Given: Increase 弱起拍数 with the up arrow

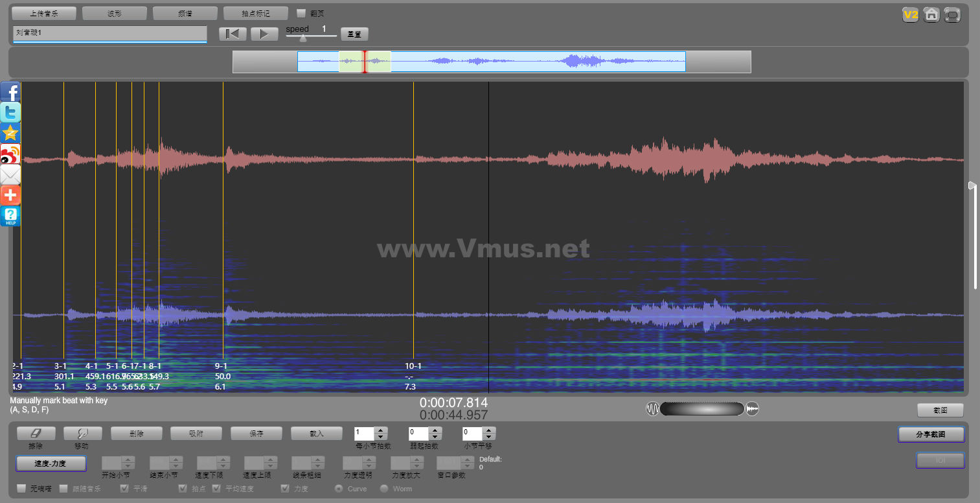Looking at the screenshot, I should tap(435, 430).
